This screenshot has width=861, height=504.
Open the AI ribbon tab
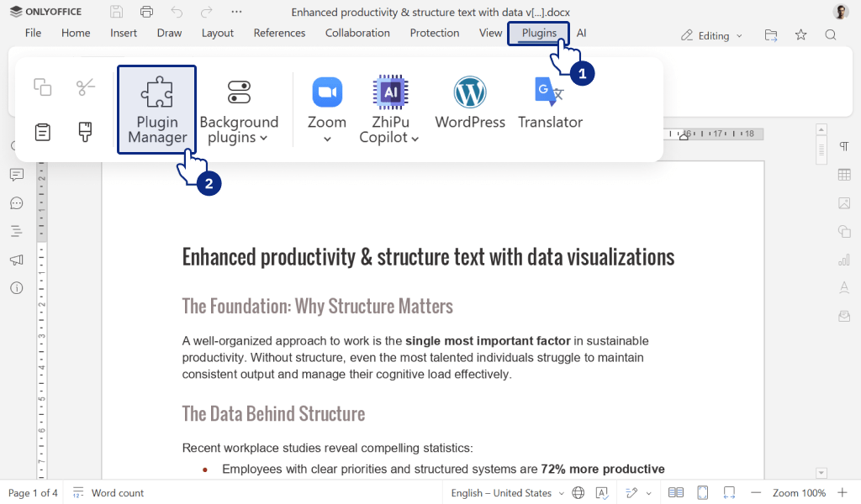pyautogui.click(x=581, y=33)
